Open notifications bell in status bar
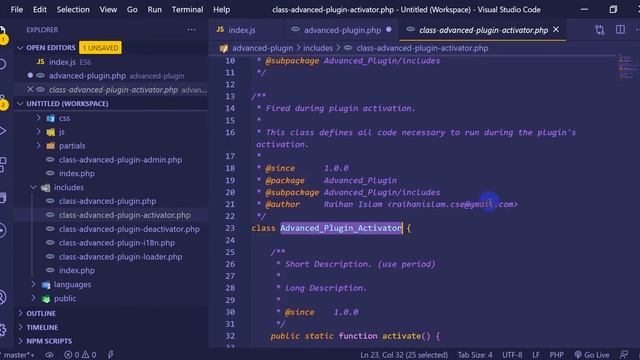 coord(624,355)
